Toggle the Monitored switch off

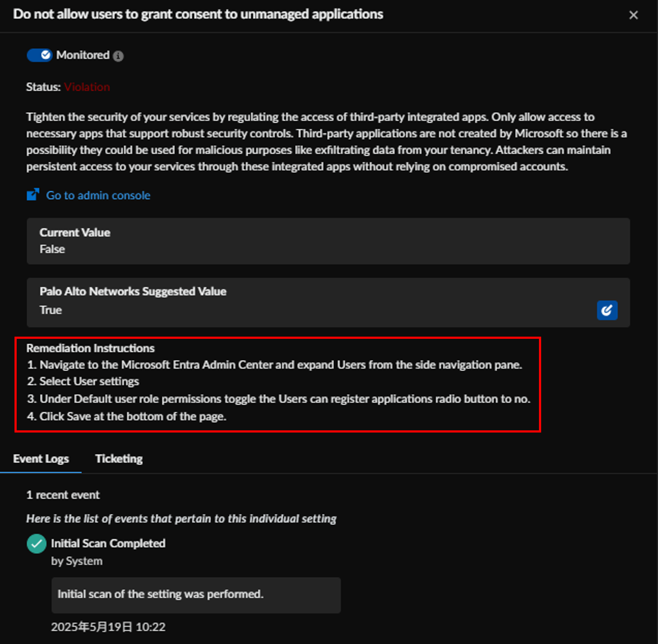[39, 55]
